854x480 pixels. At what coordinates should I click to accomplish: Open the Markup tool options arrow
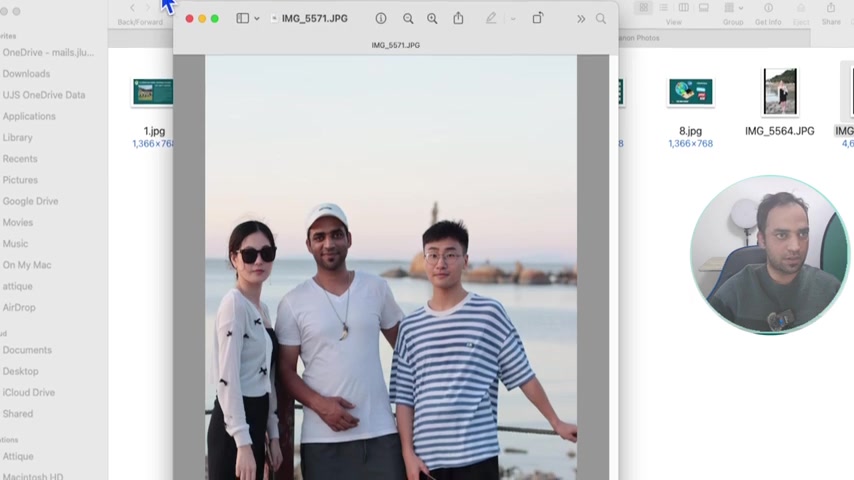pos(513,19)
